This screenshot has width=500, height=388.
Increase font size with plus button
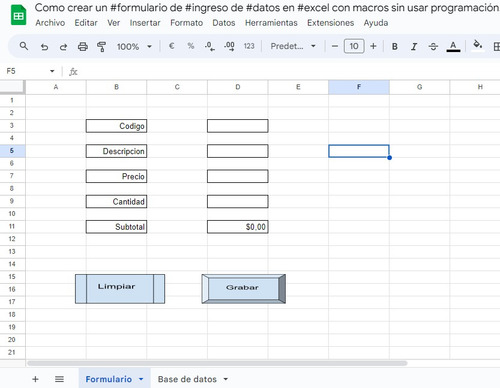pyautogui.click(x=373, y=46)
